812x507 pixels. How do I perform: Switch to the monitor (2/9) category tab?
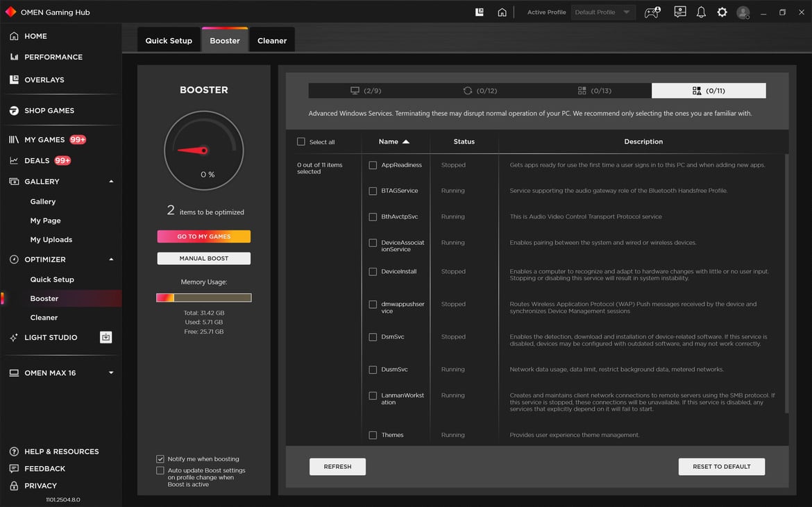tap(366, 91)
